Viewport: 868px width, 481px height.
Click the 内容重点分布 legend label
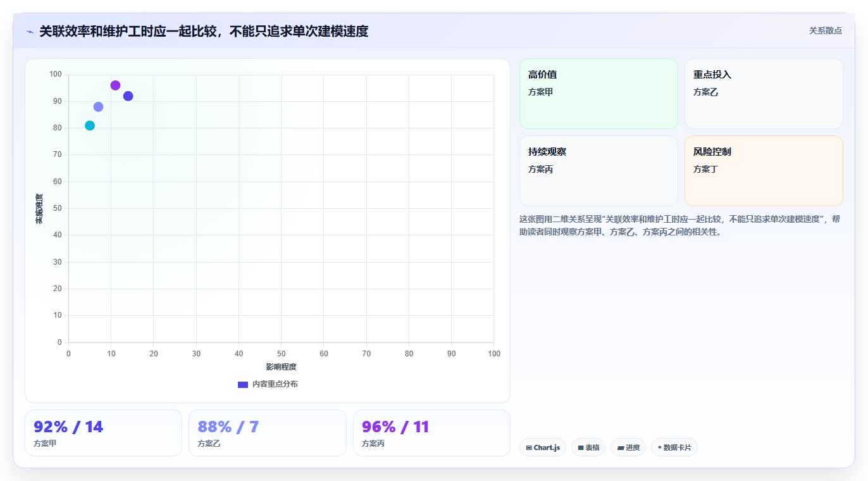(275, 384)
